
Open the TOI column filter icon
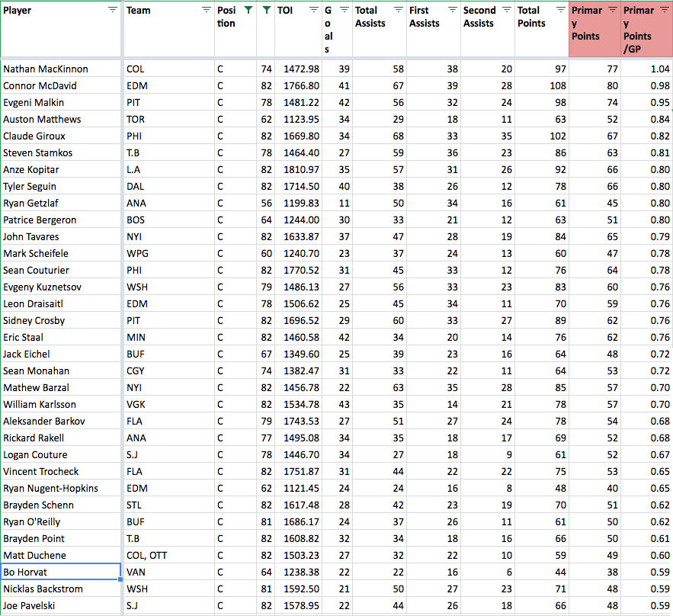pos(314,10)
